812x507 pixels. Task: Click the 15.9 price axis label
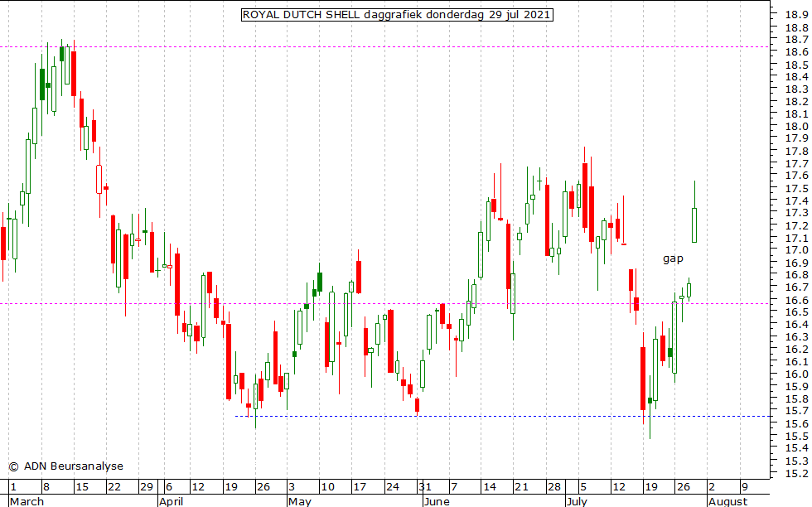797,387
